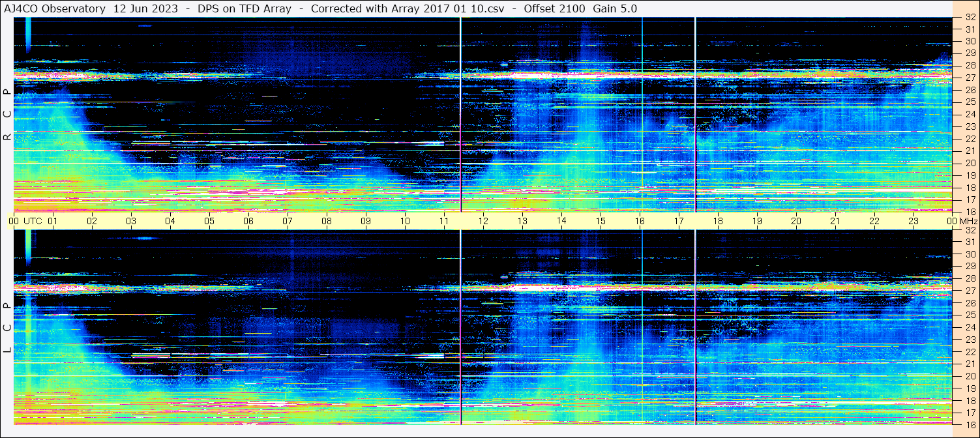Select the 20 MHz scale label of RCP panel
Screen dimensions: 980x438
(970, 163)
